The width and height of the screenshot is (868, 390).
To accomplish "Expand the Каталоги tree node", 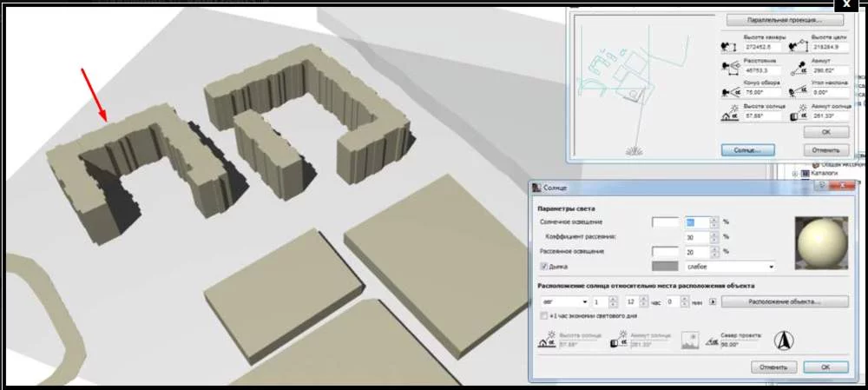I will coord(796,175).
